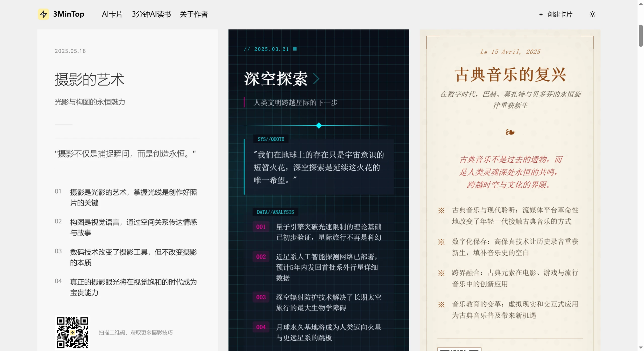This screenshot has width=644, height=351.
Task: Open the 关于作者 page
Action: (x=194, y=14)
